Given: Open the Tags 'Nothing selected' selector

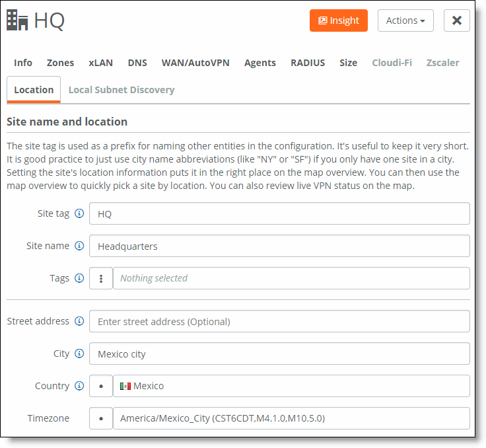Looking at the screenshot, I should tap(291, 278).
